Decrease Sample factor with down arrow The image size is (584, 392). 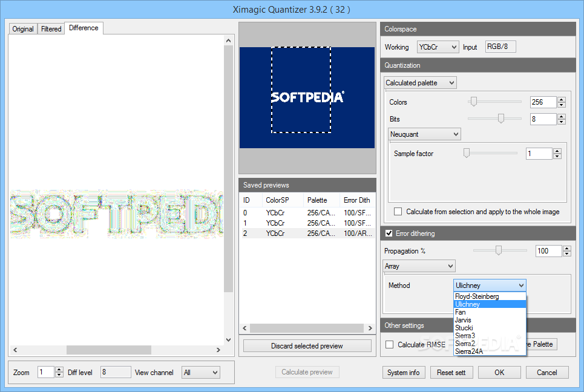pyautogui.click(x=557, y=156)
